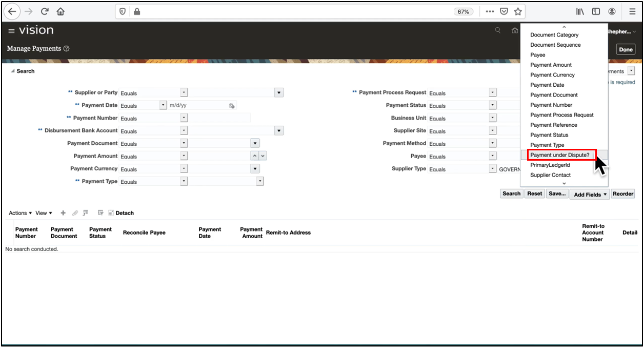The height and width of the screenshot is (347, 644).
Task: Open the Payment Currency value dropdown
Action: [255, 169]
